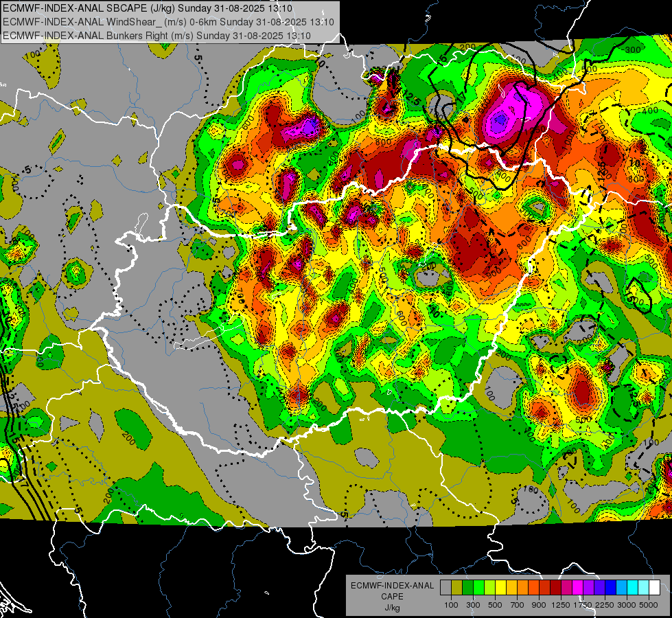Click the 5000 label under legend bar

[x=649, y=605]
